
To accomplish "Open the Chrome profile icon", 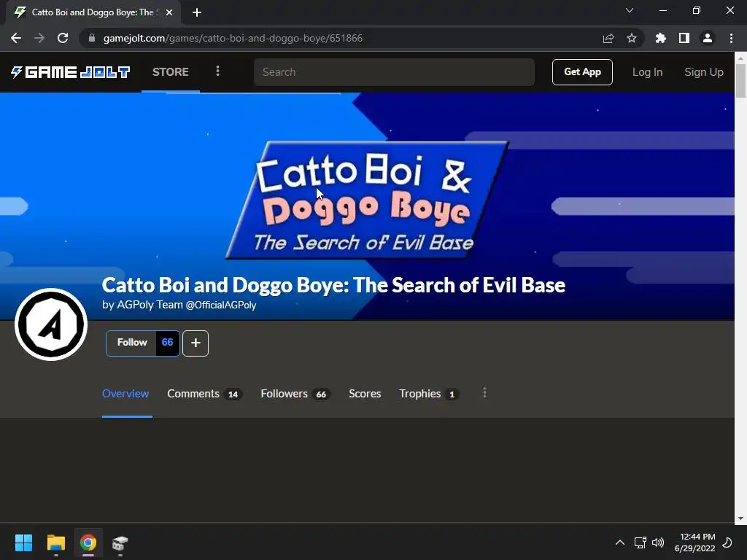I will coord(708,38).
